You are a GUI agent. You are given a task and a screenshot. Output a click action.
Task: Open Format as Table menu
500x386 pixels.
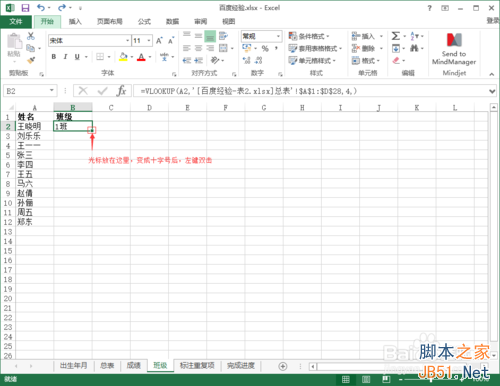(x=315, y=48)
